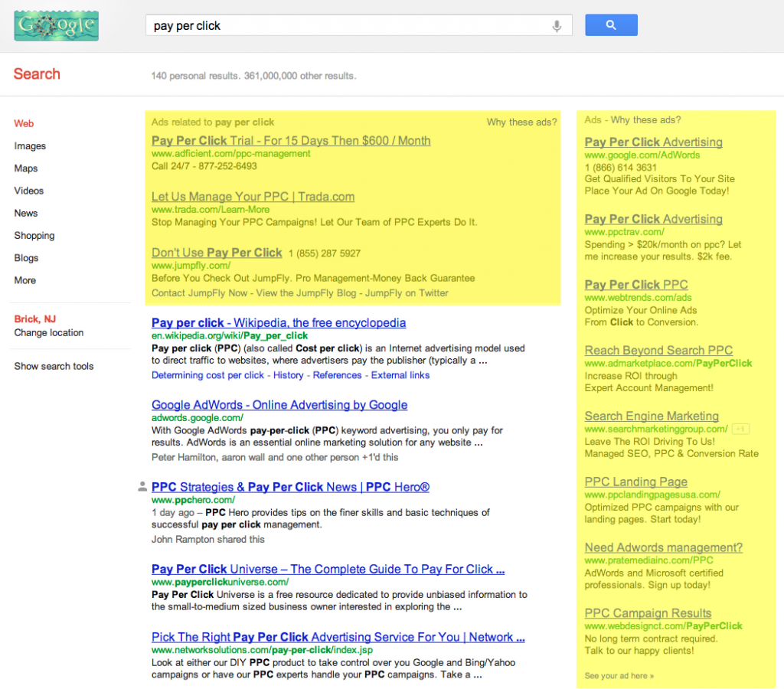Open 'PPC Campaign Results' ad
The image size is (784, 689).
click(648, 613)
